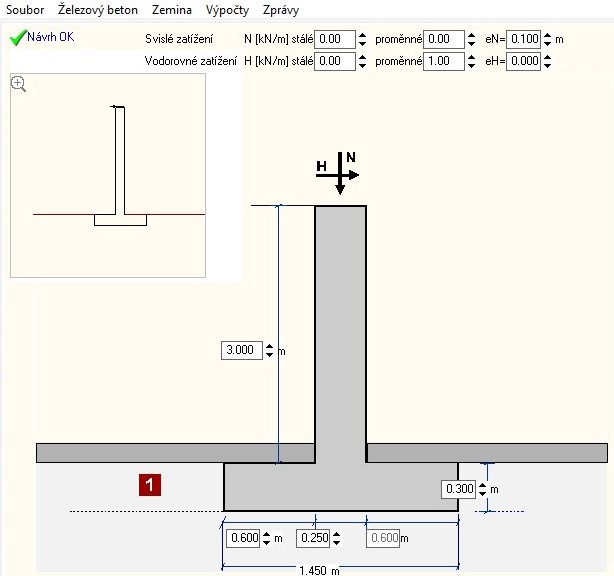614x576 pixels.
Task: Increase wall height 3.000 with up arrow
Action: click(269, 346)
